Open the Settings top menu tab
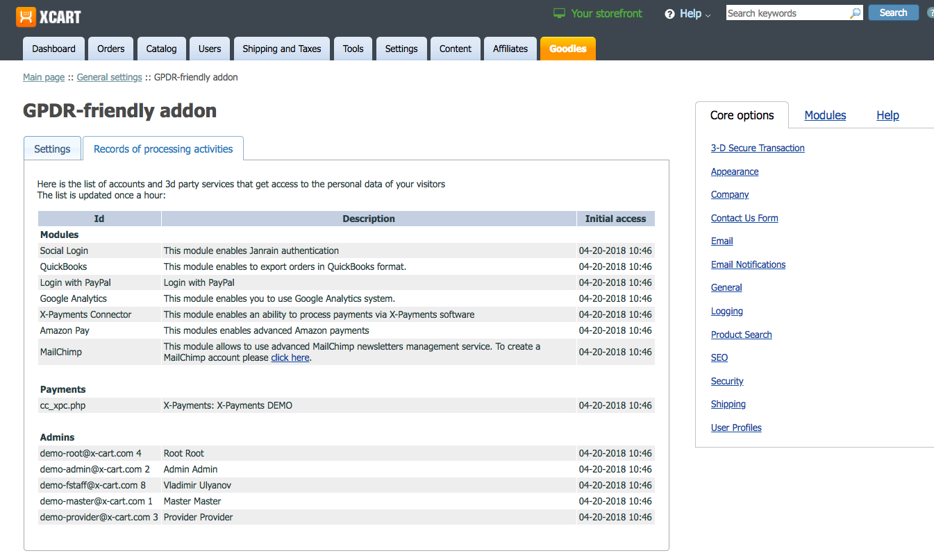The width and height of the screenshot is (934, 560). pos(401,49)
